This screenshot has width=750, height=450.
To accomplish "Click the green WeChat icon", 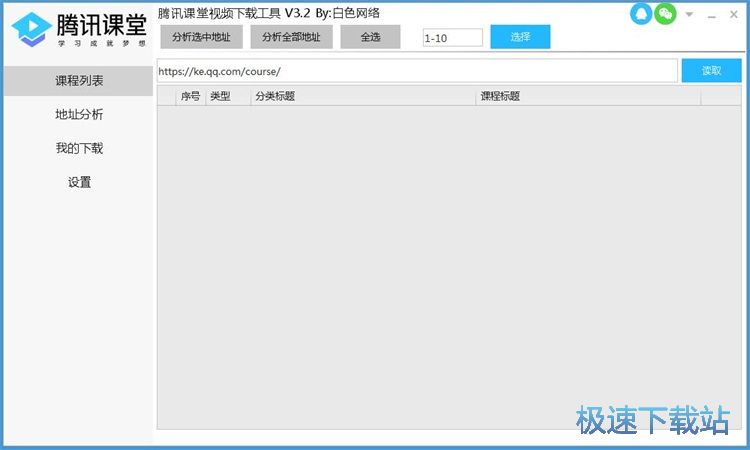I will (665, 13).
